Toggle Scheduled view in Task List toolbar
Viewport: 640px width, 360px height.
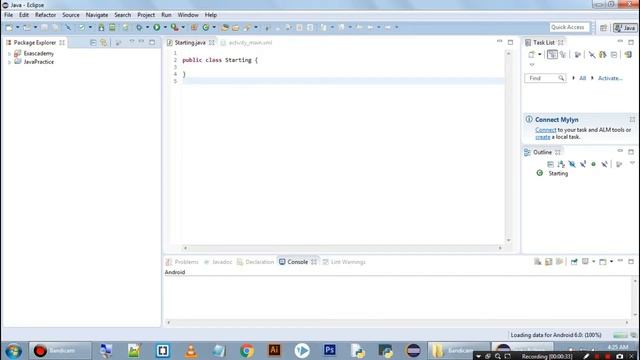(563, 54)
